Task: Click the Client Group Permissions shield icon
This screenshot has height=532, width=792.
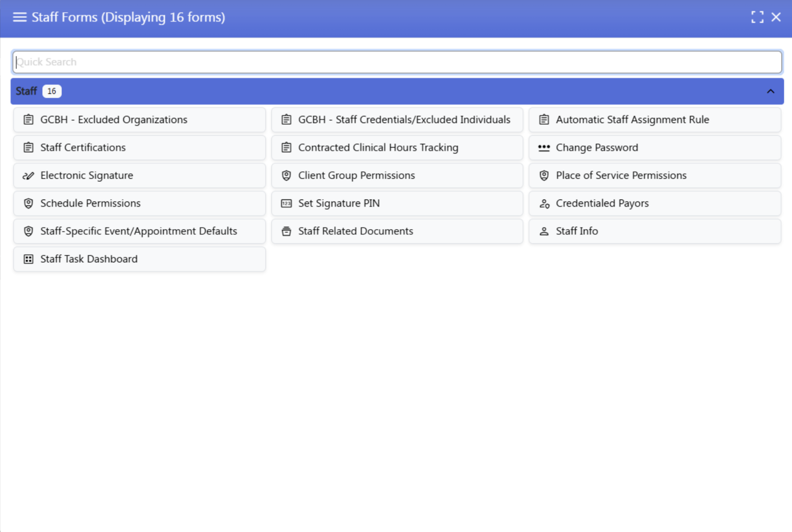Action: tap(286, 175)
